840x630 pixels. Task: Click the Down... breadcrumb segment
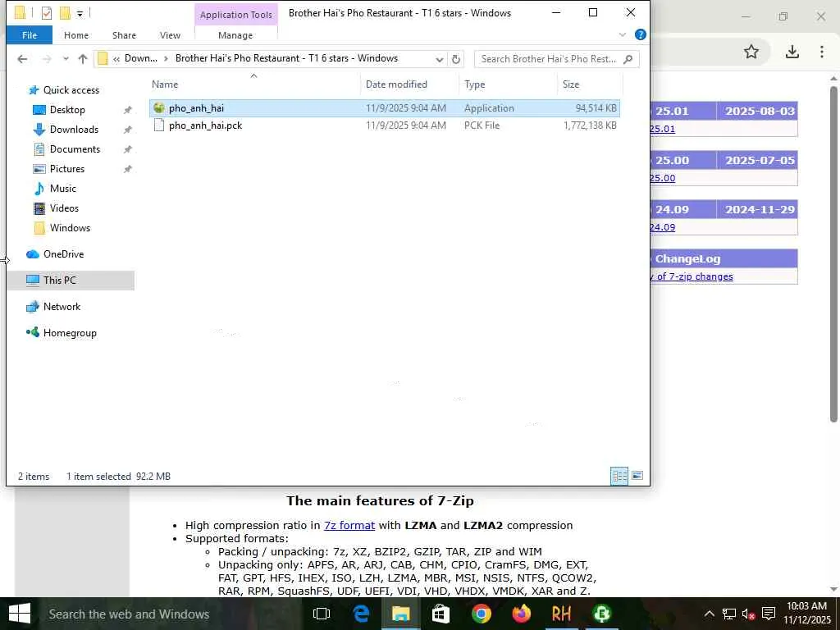[141, 58]
